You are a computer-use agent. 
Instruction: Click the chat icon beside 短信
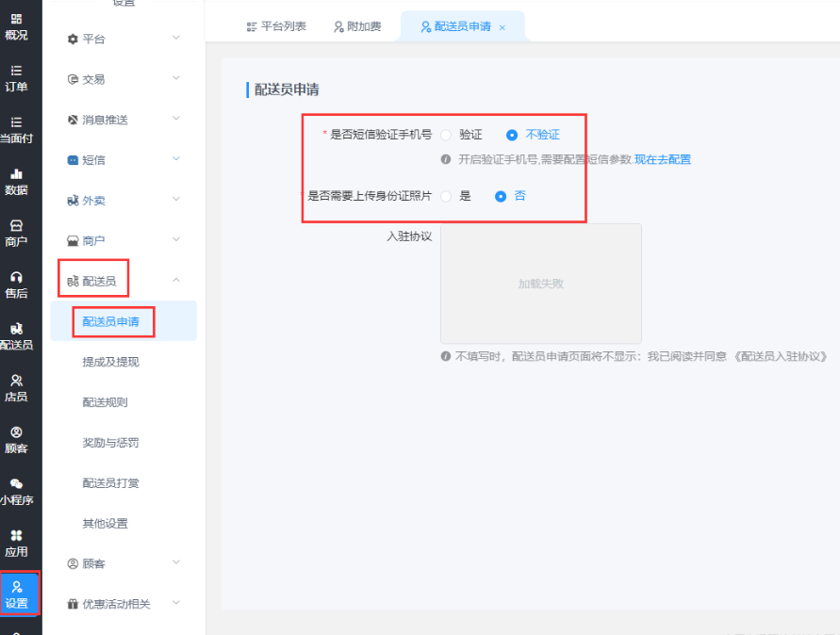73,160
